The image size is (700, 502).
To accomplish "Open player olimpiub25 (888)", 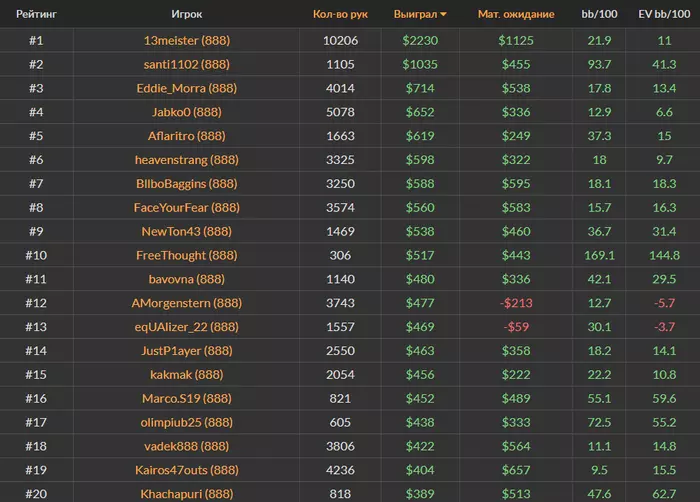I will [x=187, y=423].
